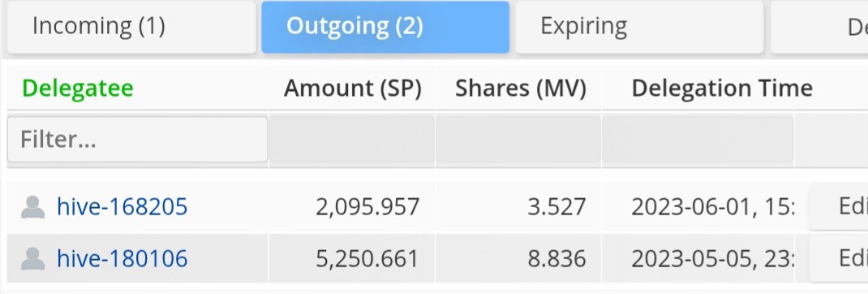Click the filter cell under Amount (SP)
868x294 pixels.
coord(352,139)
